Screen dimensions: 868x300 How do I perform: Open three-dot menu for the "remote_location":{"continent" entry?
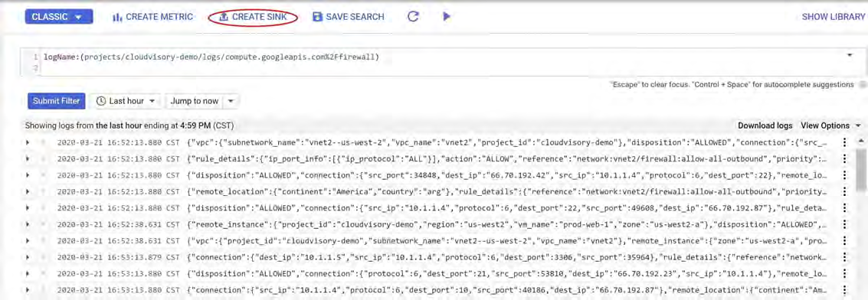(x=845, y=192)
